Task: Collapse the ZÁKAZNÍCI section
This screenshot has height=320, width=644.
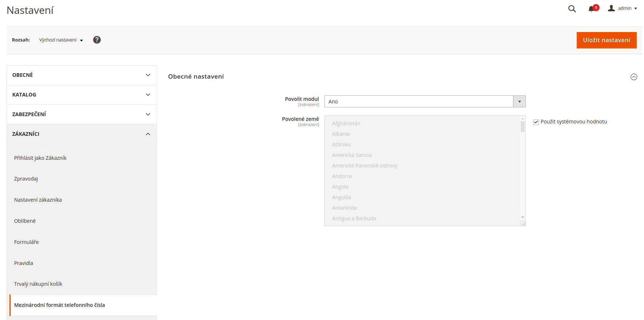Action: [82, 134]
